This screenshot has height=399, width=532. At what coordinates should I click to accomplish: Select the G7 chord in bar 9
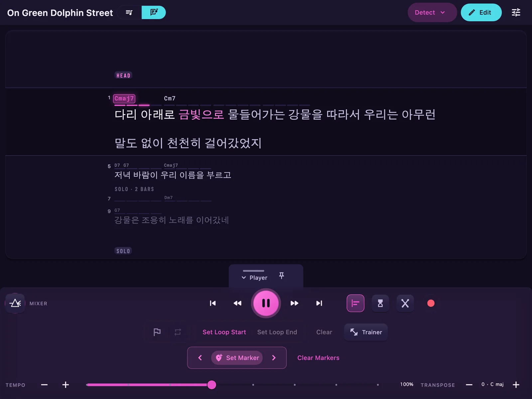click(117, 210)
